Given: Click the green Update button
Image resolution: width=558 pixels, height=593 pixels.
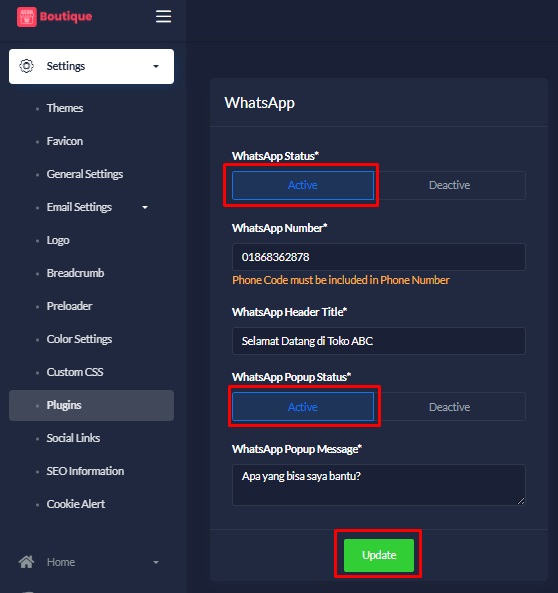Looking at the screenshot, I should pos(379,555).
